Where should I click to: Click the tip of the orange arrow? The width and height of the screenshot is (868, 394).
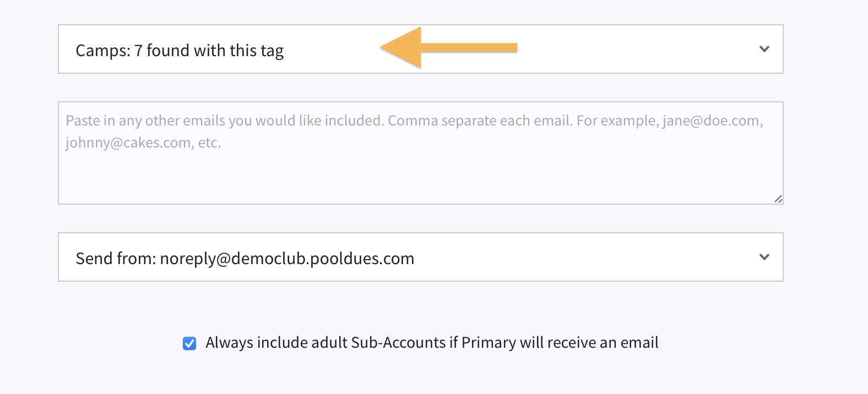(x=384, y=48)
